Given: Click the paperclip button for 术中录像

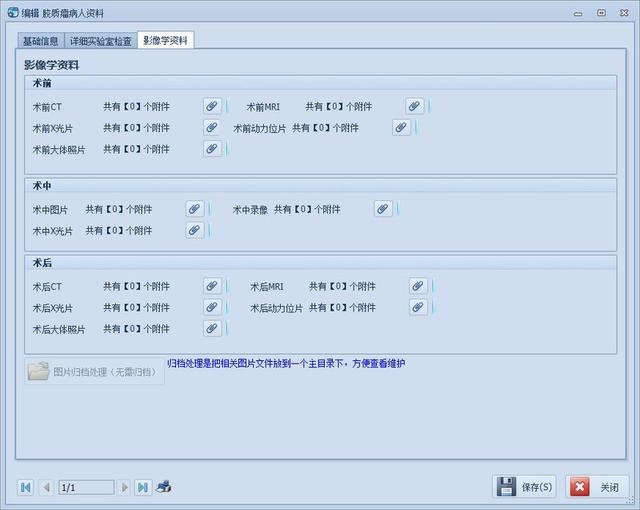Looking at the screenshot, I should point(383,209).
